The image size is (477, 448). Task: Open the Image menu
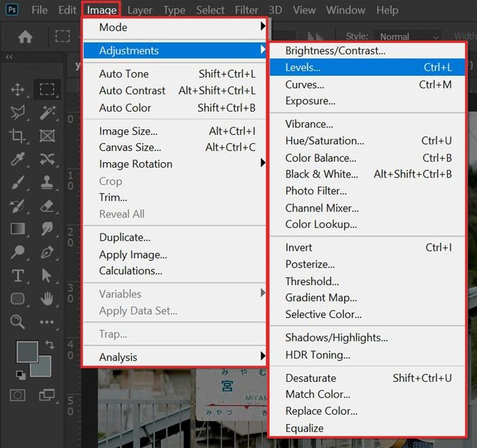(102, 10)
